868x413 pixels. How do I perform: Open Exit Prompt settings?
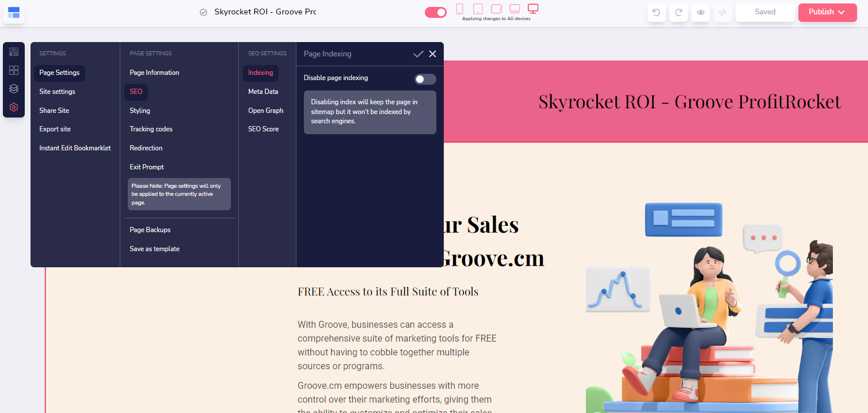147,167
